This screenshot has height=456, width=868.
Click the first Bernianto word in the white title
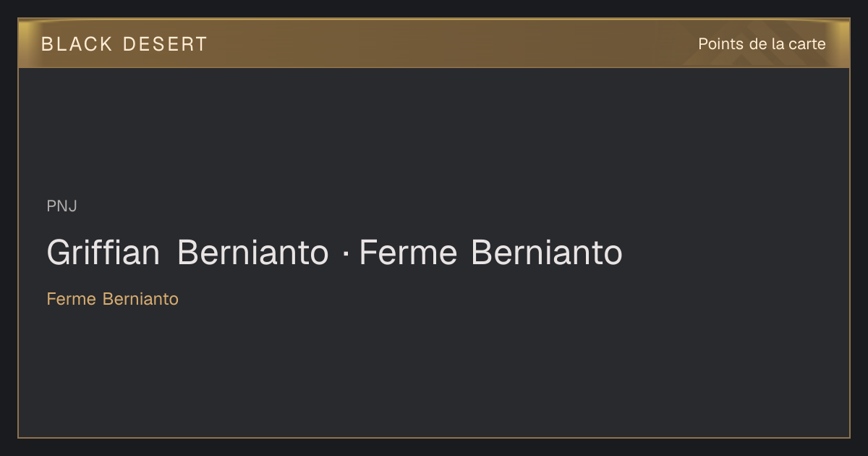click(252, 253)
